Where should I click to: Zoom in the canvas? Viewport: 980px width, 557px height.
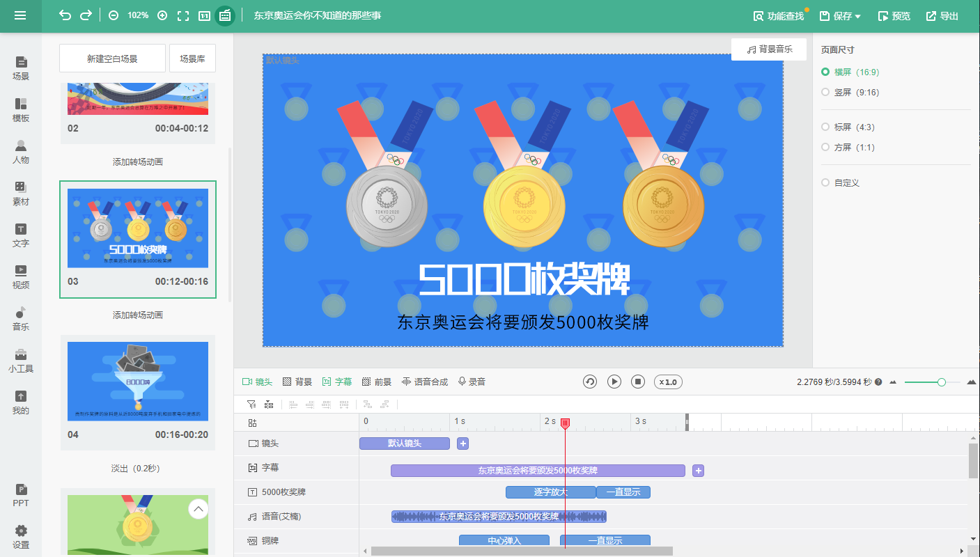(x=162, y=15)
